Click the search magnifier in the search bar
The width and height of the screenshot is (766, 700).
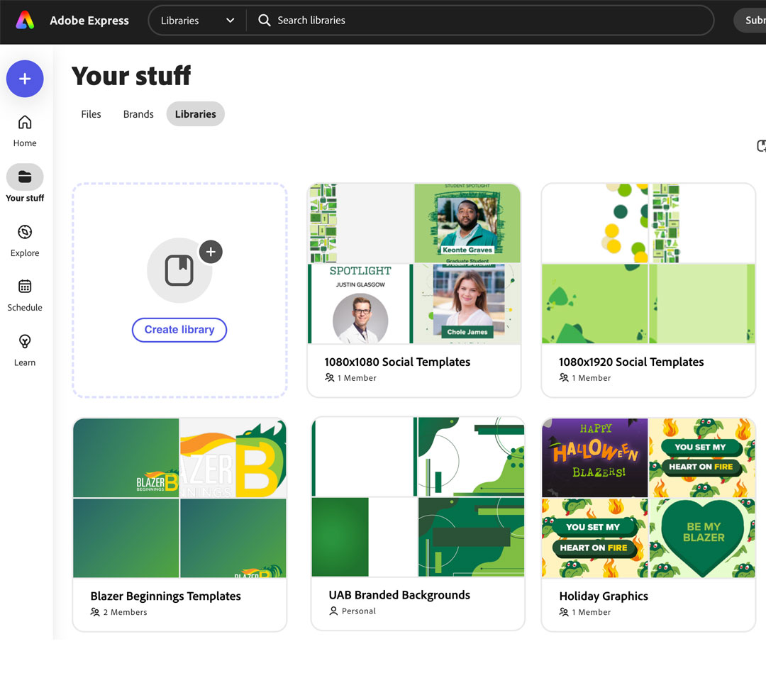pos(264,21)
